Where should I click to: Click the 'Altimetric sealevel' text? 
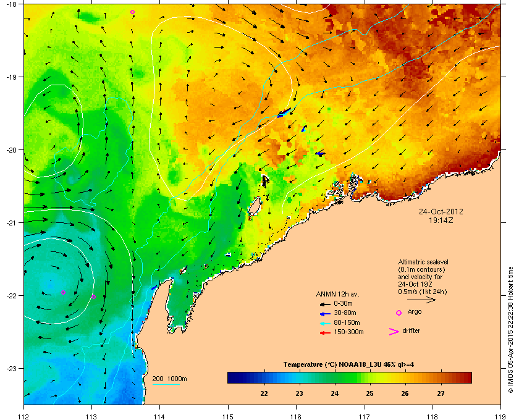point(423,262)
